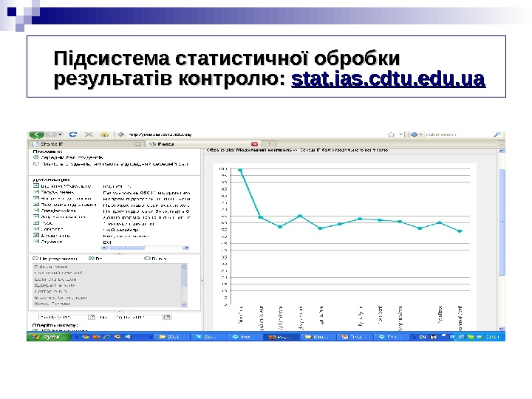532x399 pixels.
Task: Choose the second radio option under 'Показник'
Action: tap(35, 164)
